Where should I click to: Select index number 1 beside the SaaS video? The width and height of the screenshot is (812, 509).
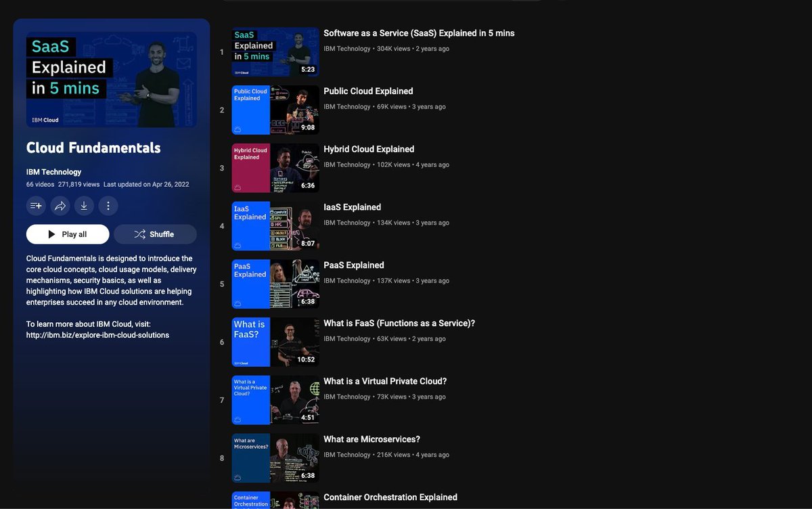(222, 52)
